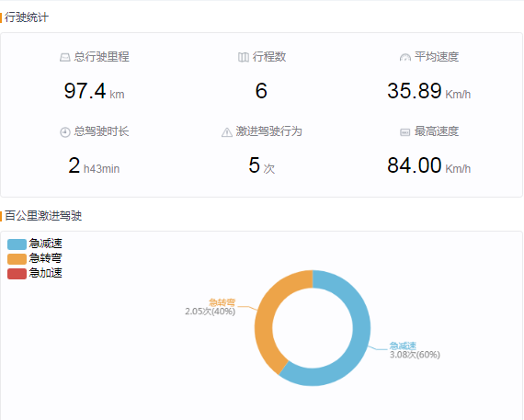Toggle 急加速 series in chart legend
The width and height of the screenshot is (524, 420).
point(35,273)
